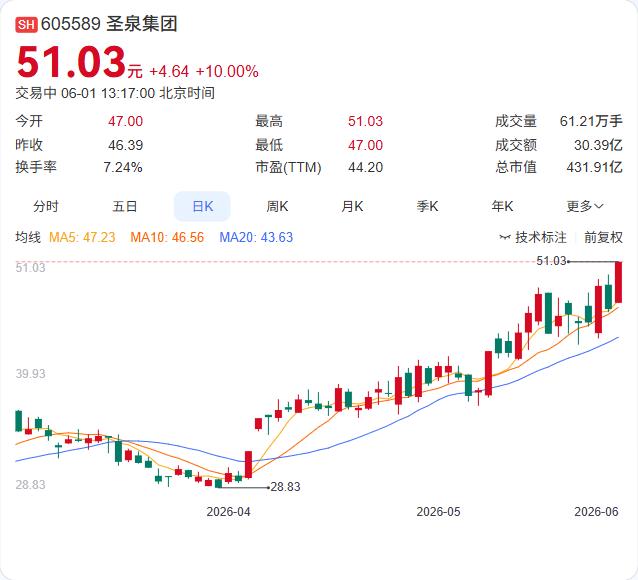
Task: Switch to the 年K tab
Action: pos(502,206)
